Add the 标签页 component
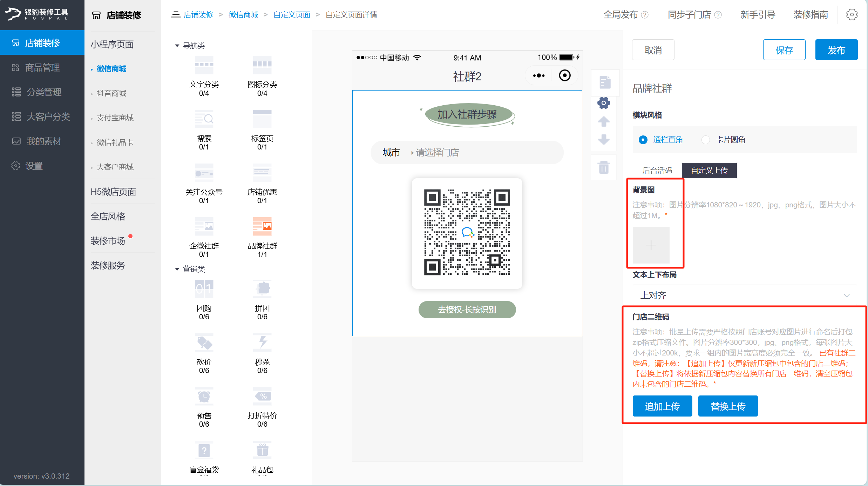The image size is (868, 486). pyautogui.click(x=262, y=119)
